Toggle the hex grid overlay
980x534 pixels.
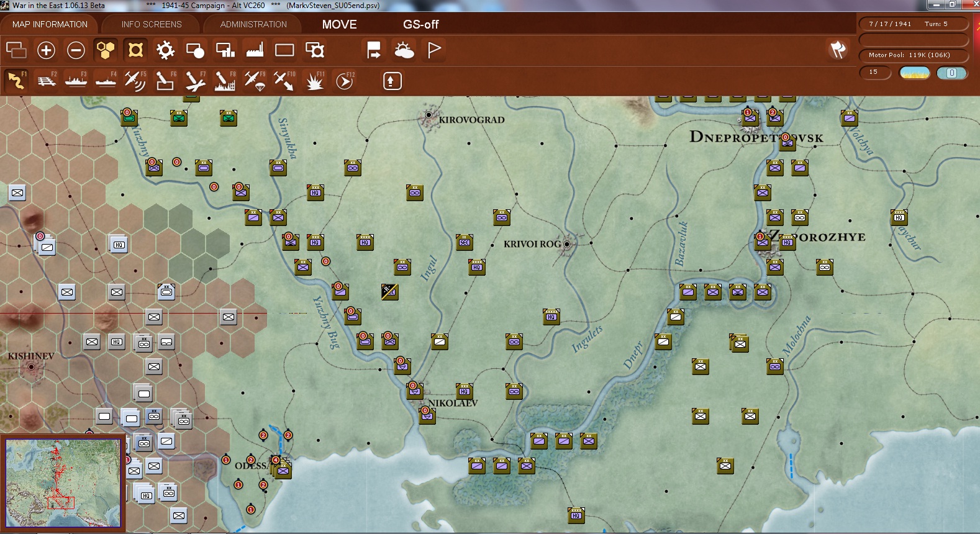(x=106, y=50)
